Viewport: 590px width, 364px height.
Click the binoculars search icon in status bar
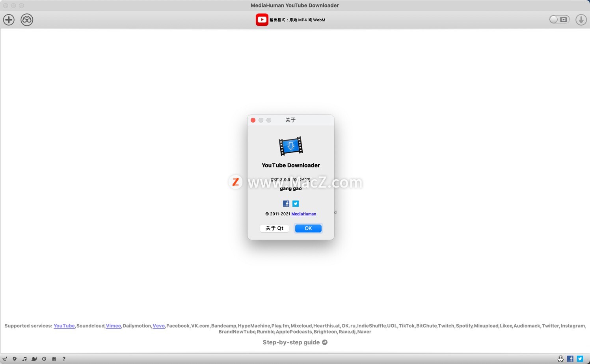54,359
